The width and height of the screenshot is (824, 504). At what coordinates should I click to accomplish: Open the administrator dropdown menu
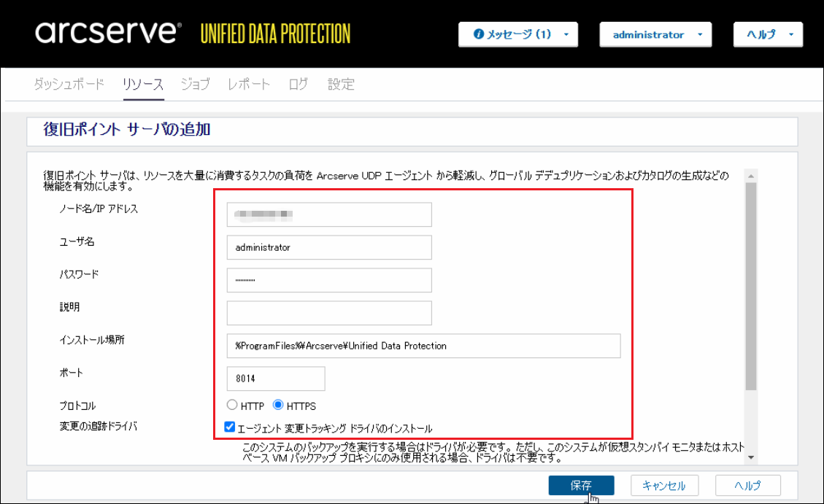pos(655,35)
